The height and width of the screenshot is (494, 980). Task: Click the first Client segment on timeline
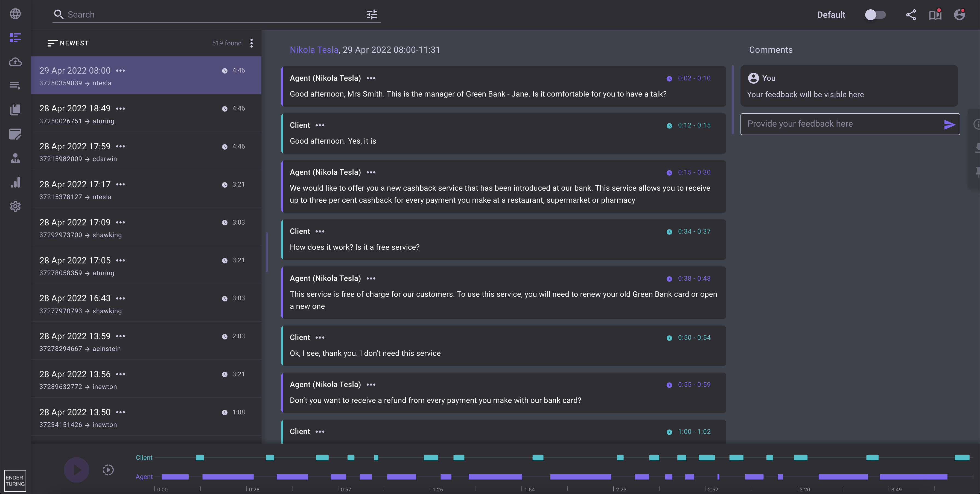(x=200, y=457)
